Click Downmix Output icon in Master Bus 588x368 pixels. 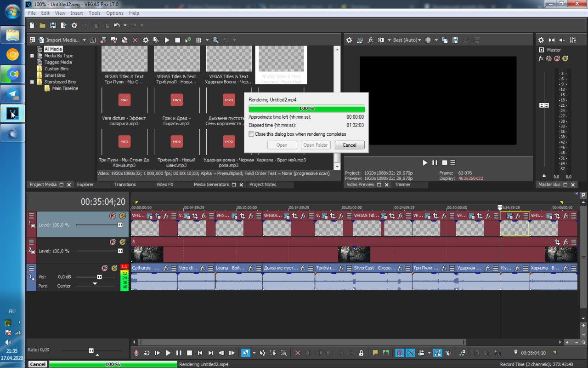(x=552, y=40)
